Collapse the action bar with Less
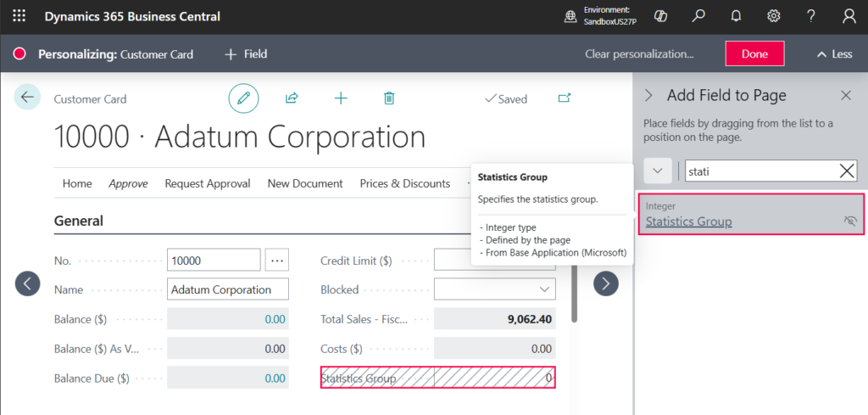Screen dimensions: 868x415 point(833,54)
